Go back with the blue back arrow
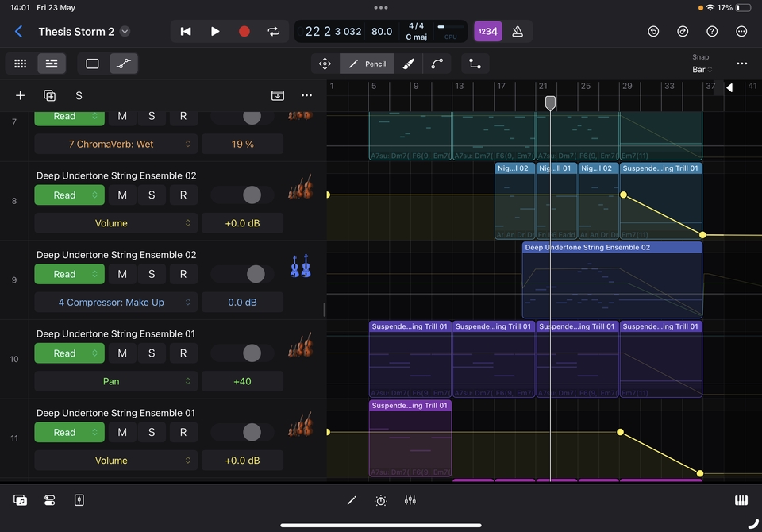The width and height of the screenshot is (762, 532). pos(18,32)
